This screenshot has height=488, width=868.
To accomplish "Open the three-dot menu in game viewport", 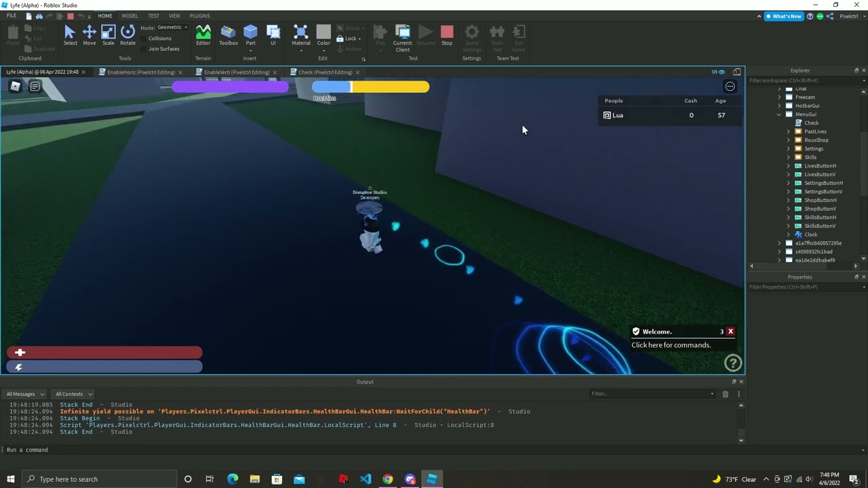I will coord(730,86).
